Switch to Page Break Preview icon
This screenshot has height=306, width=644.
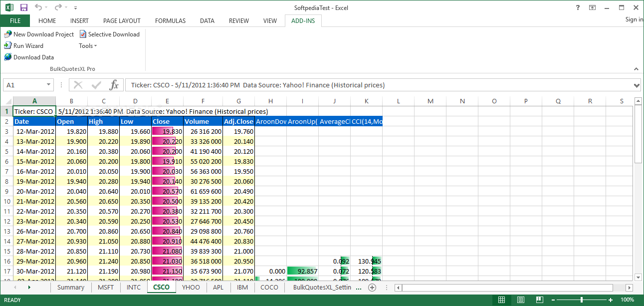click(539, 300)
